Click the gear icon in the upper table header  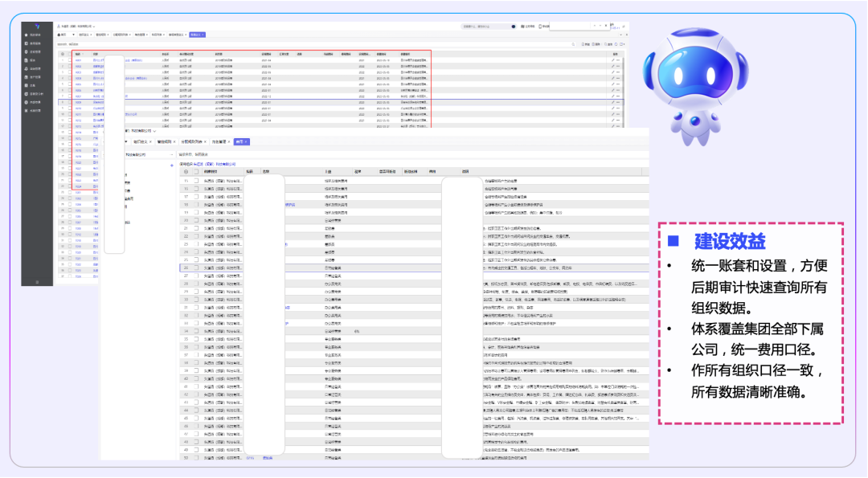64,54
